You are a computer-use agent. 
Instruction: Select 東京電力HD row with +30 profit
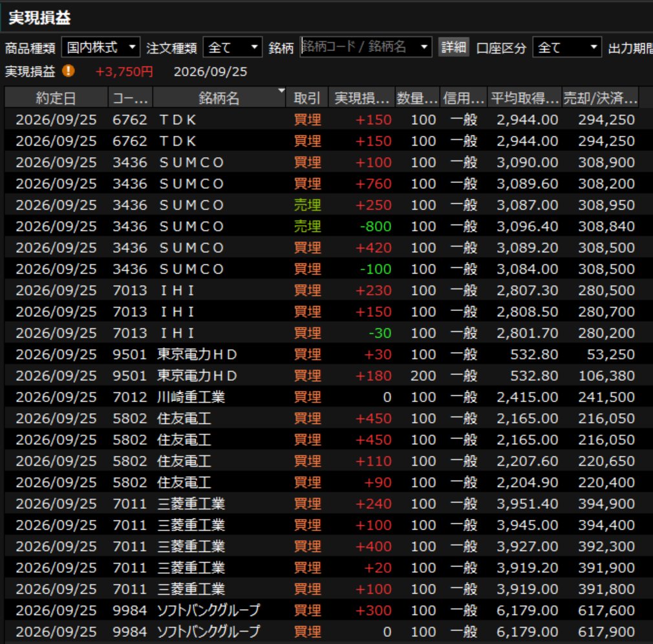point(321,354)
